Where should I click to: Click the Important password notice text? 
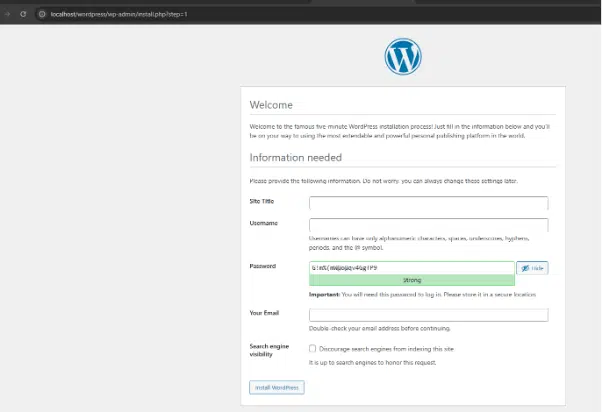[422, 295]
